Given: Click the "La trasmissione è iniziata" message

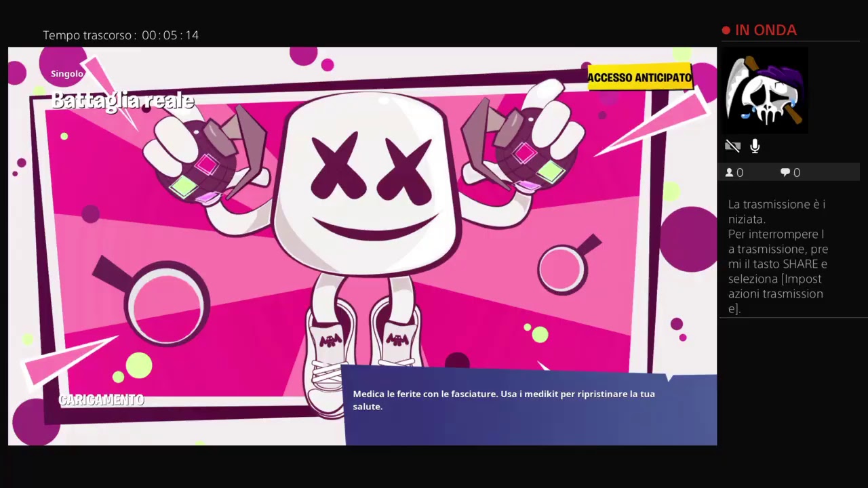Looking at the screenshot, I should (777, 211).
